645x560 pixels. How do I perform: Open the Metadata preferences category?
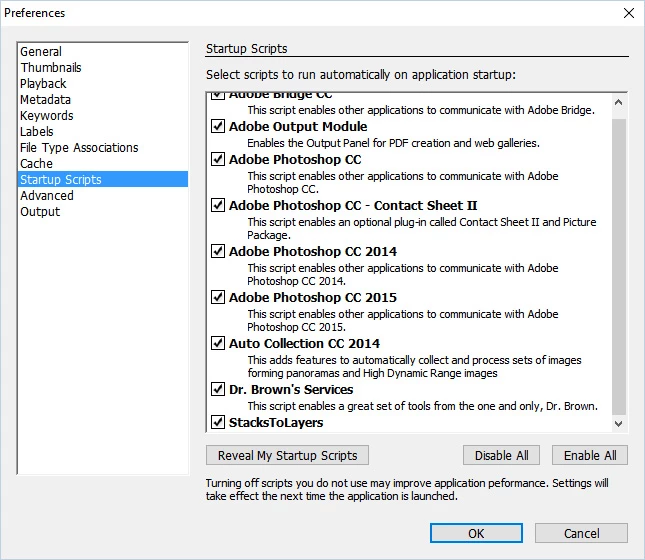(x=103, y=100)
